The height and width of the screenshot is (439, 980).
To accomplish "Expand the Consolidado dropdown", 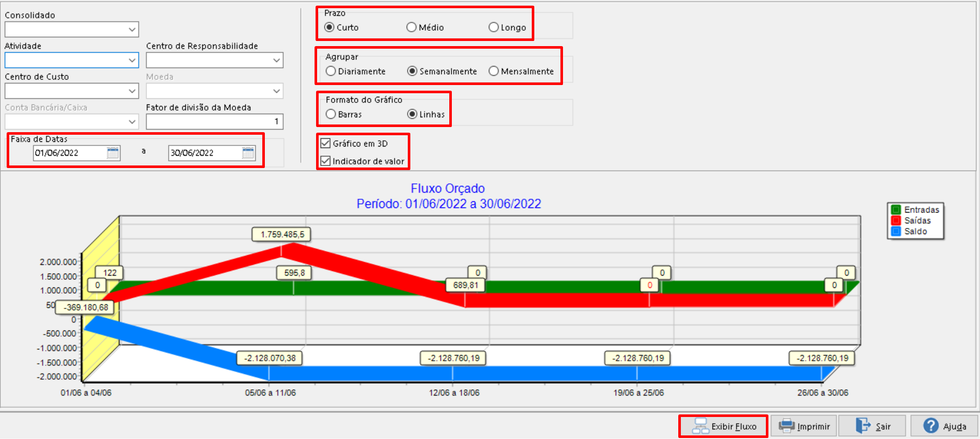I will [132, 30].
